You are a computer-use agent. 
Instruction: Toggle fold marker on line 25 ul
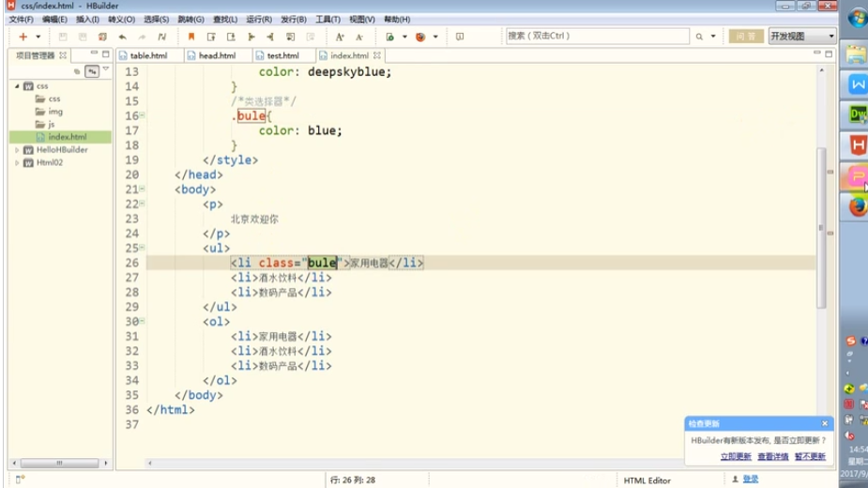tap(142, 248)
